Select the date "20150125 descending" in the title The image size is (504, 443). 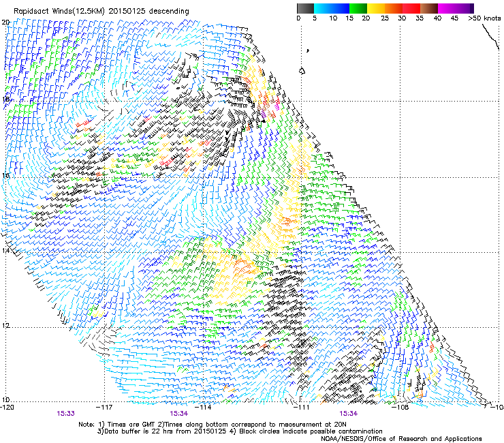coord(148,11)
